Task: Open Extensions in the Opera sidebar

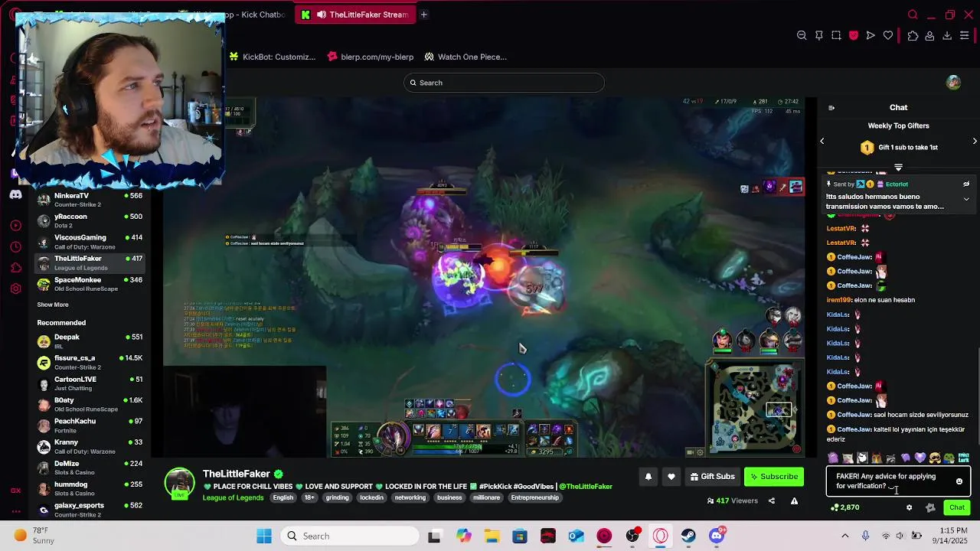Action: click(x=15, y=268)
